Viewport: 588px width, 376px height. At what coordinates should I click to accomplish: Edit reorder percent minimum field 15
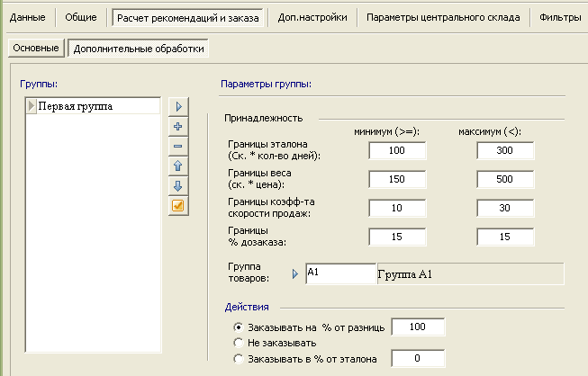[x=397, y=237]
